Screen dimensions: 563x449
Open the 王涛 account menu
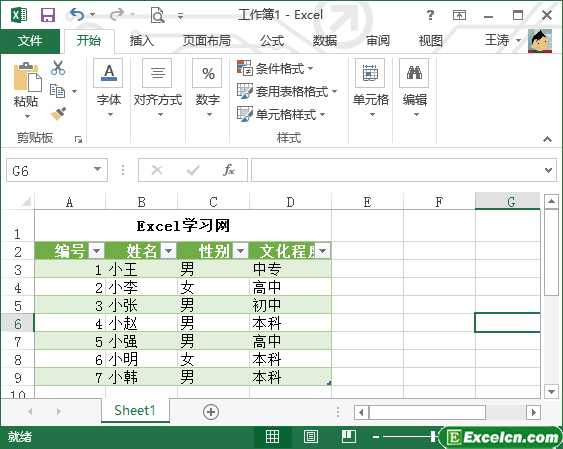[x=503, y=40]
